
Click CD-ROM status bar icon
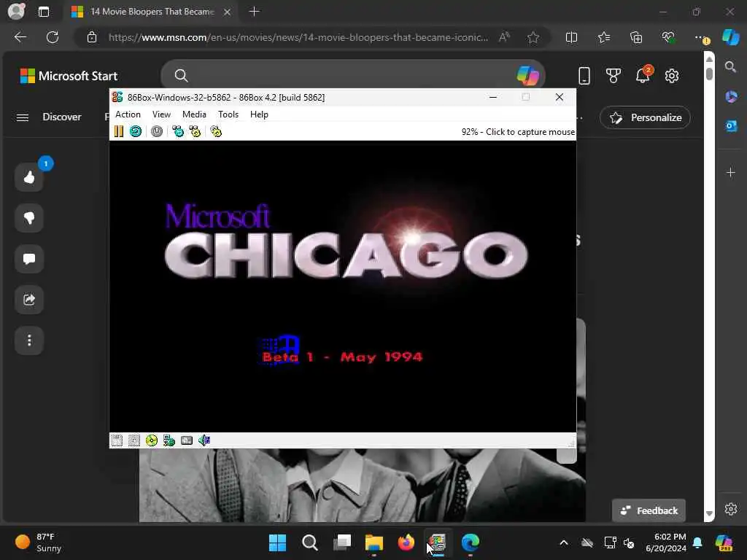[152, 440]
